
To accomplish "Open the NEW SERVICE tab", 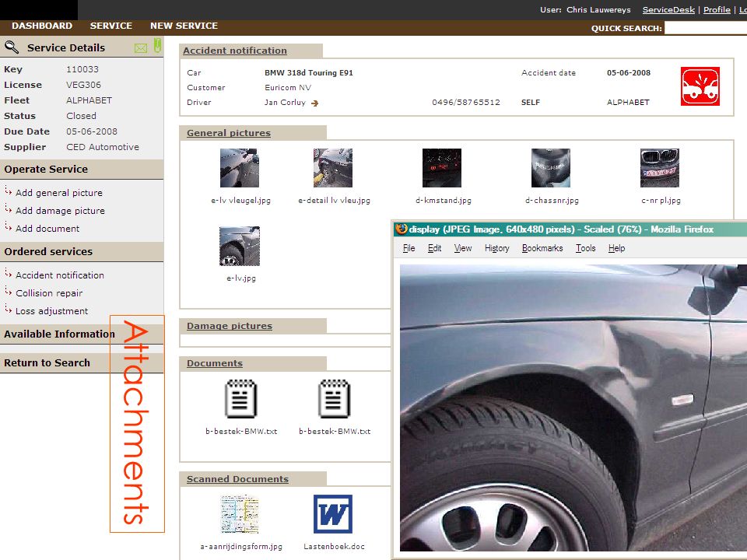I will point(184,26).
